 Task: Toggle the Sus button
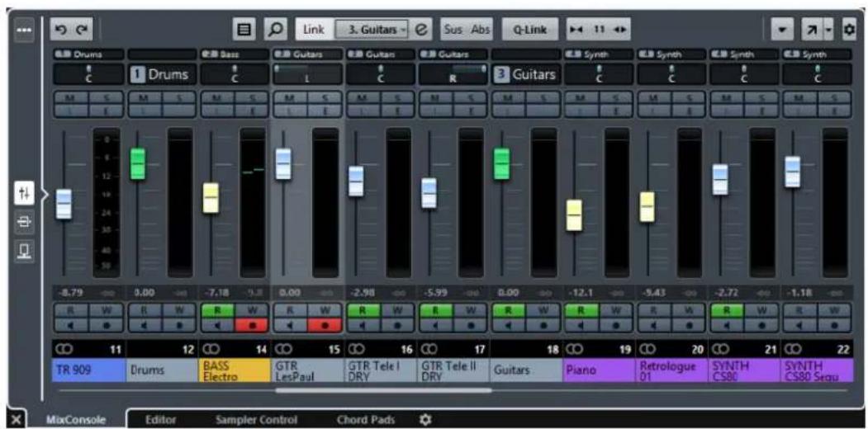pyautogui.click(x=453, y=30)
